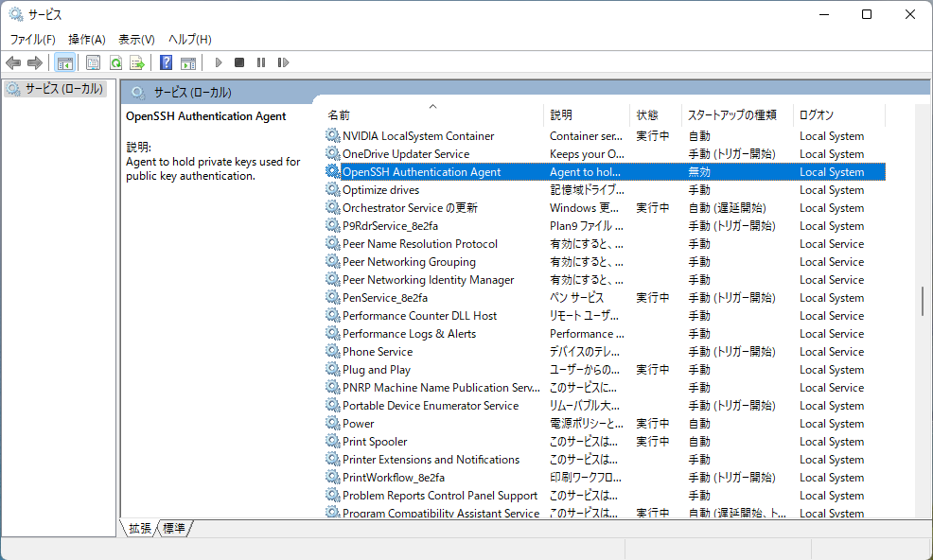Toggle the action pane with the toolbar icon
This screenshot has width=933, height=560.
(189, 62)
